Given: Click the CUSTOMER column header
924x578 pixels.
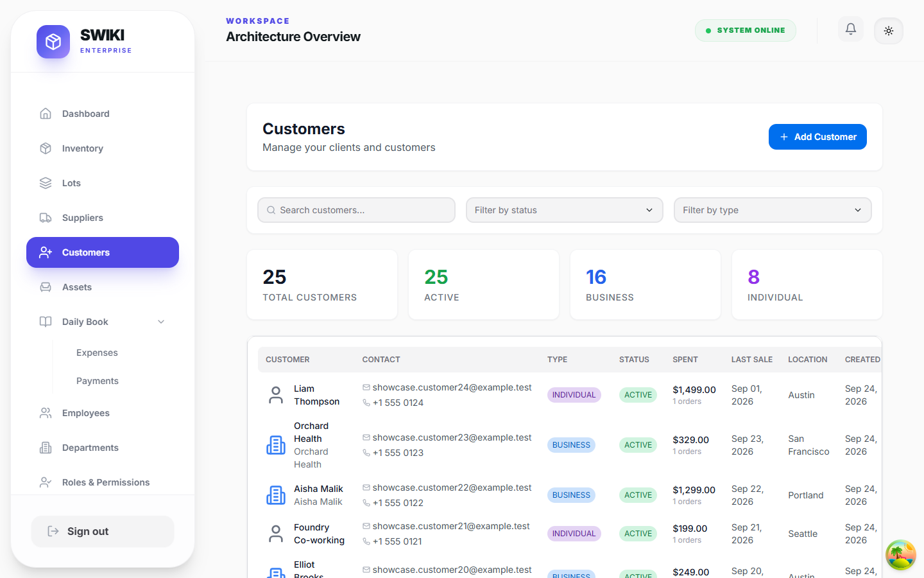Looking at the screenshot, I should (287, 360).
